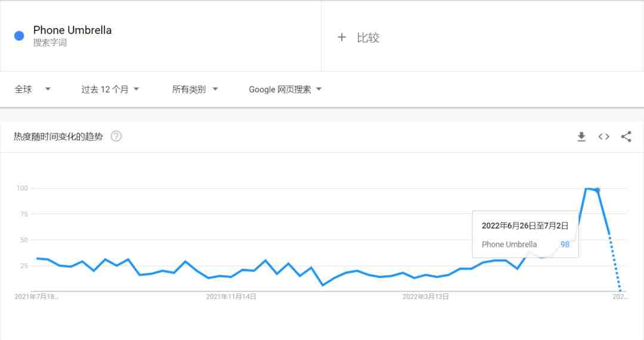Click the blue dot for Phone Umbrella
The height and width of the screenshot is (340, 644).
tap(19, 36)
